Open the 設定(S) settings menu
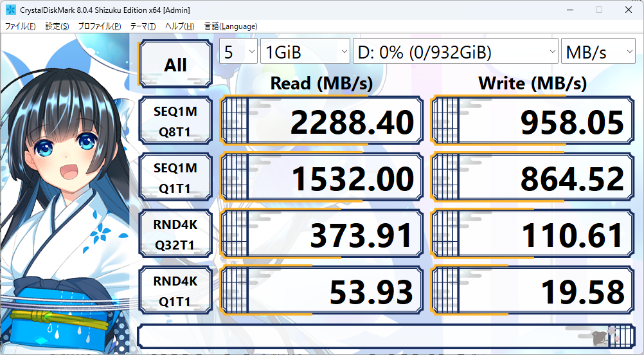This screenshot has height=355, width=644. (x=57, y=26)
